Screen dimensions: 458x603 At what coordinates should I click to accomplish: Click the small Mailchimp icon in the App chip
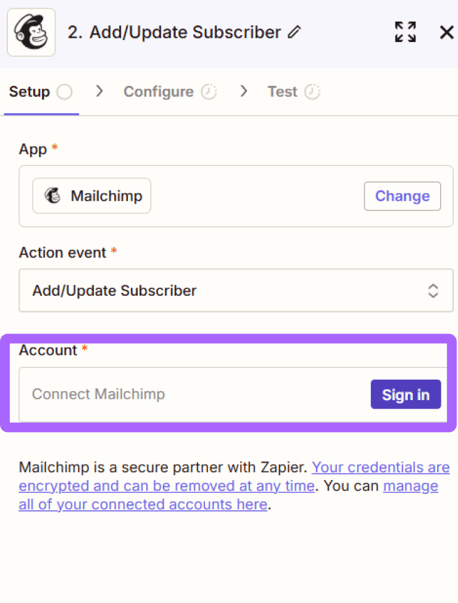click(x=53, y=195)
